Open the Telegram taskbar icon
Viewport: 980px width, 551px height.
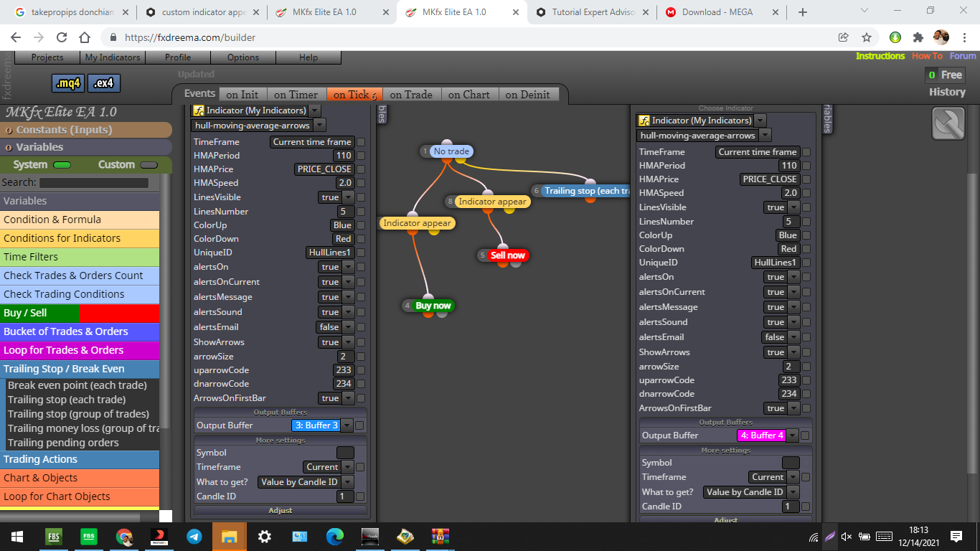point(194,537)
